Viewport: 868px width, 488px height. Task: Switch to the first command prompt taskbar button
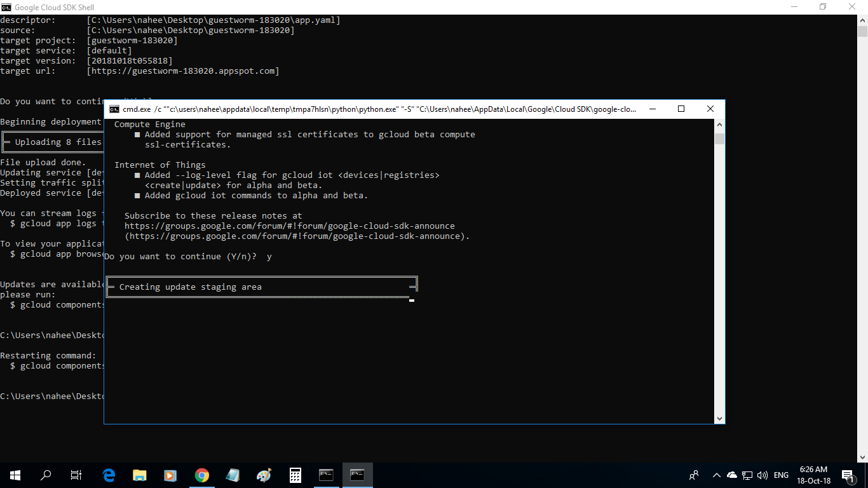326,475
